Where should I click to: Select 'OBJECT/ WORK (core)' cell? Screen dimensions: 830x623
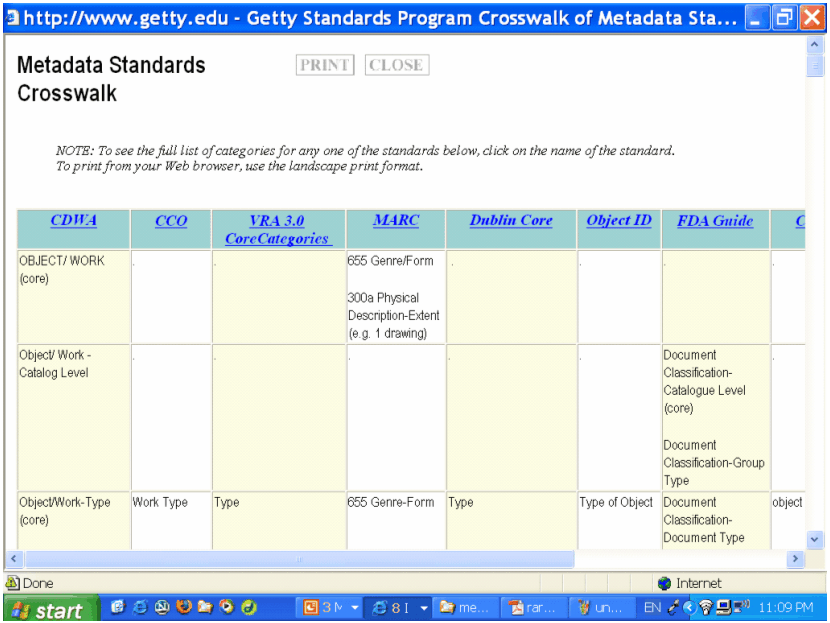point(74,296)
